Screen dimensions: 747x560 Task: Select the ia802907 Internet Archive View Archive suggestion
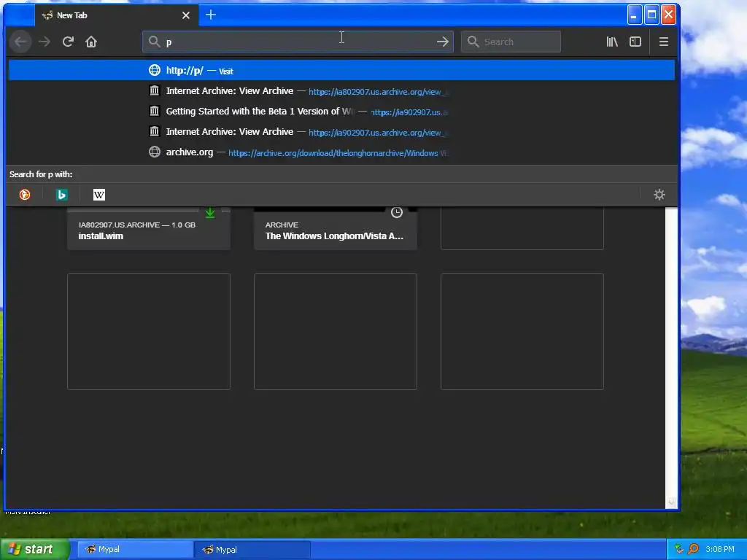(x=341, y=91)
